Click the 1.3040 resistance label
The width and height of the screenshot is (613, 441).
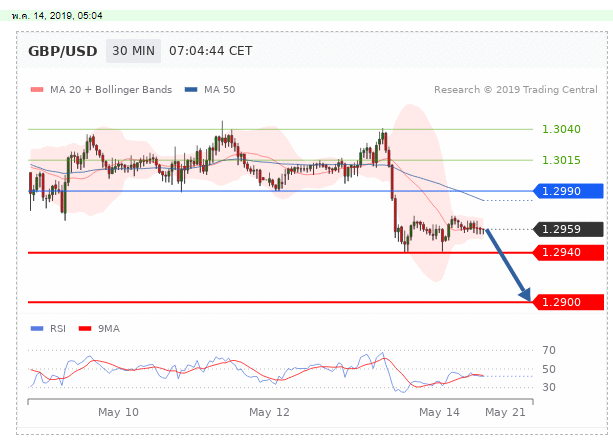tap(561, 129)
